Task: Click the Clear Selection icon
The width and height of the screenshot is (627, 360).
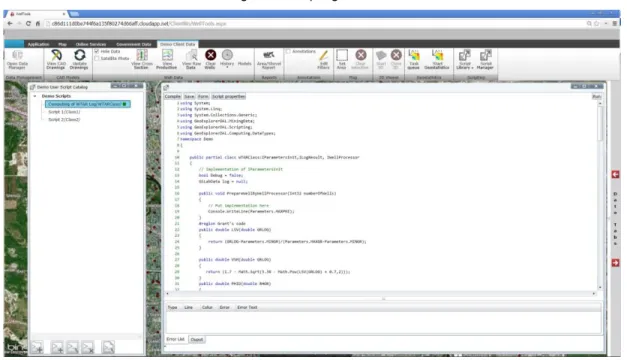Action: click(x=360, y=59)
